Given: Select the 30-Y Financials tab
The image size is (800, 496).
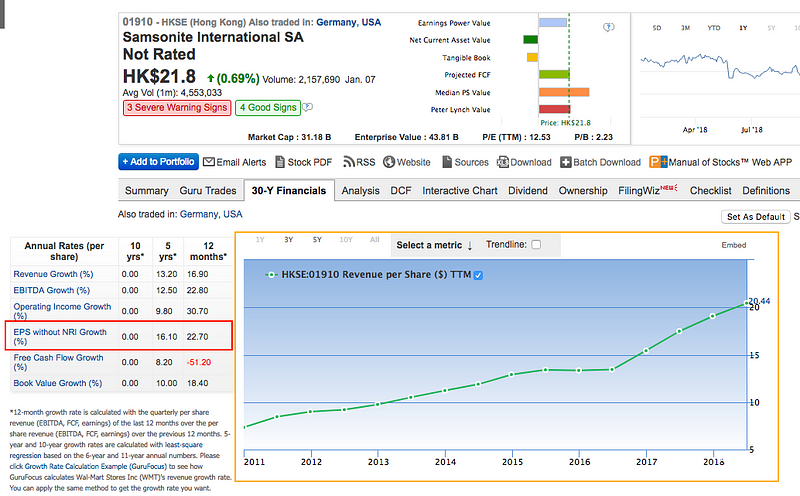Looking at the screenshot, I should pos(289,190).
